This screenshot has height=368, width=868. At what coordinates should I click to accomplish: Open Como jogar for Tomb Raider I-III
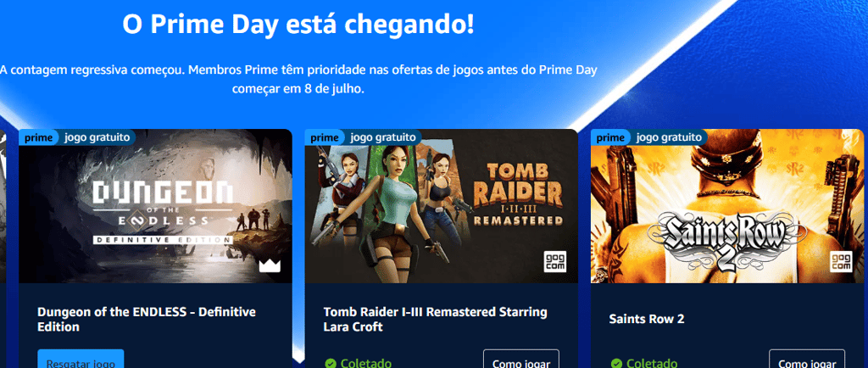(521, 359)
